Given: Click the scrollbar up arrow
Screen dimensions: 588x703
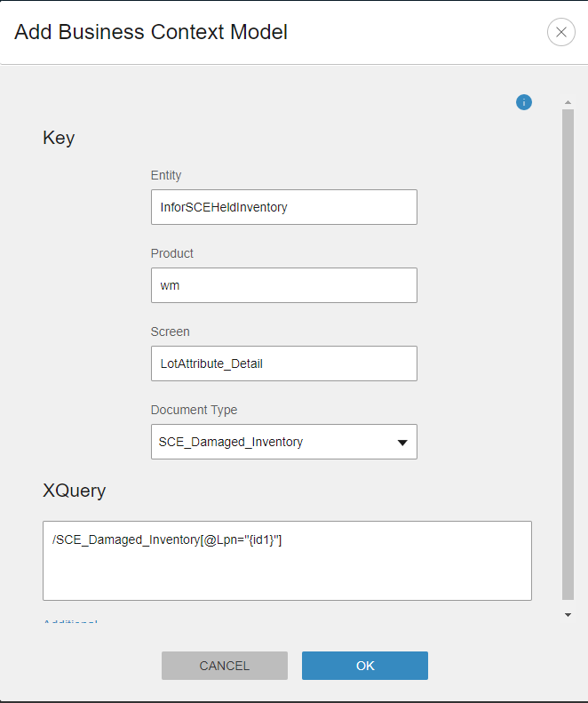Looking at the screenshot, I should point(568,101).
